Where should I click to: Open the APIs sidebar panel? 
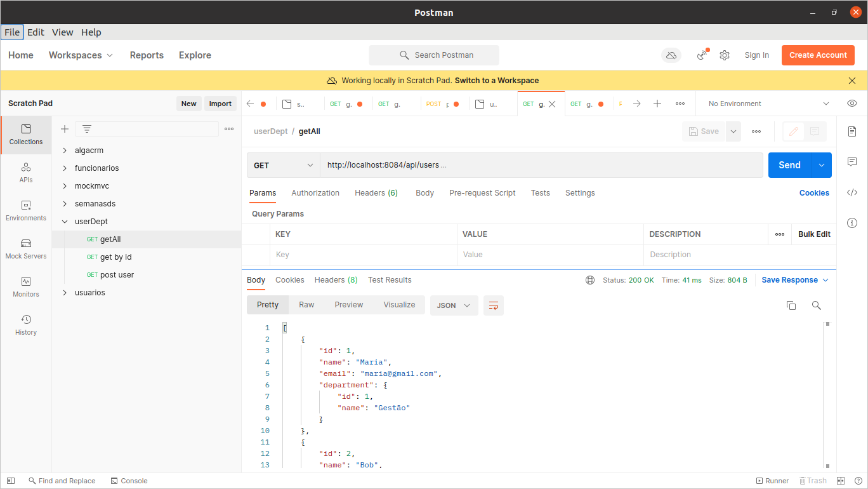(26, 173)
